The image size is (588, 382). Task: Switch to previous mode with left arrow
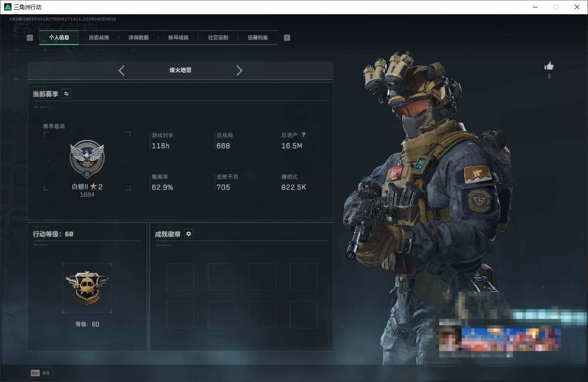click(122, 70)
